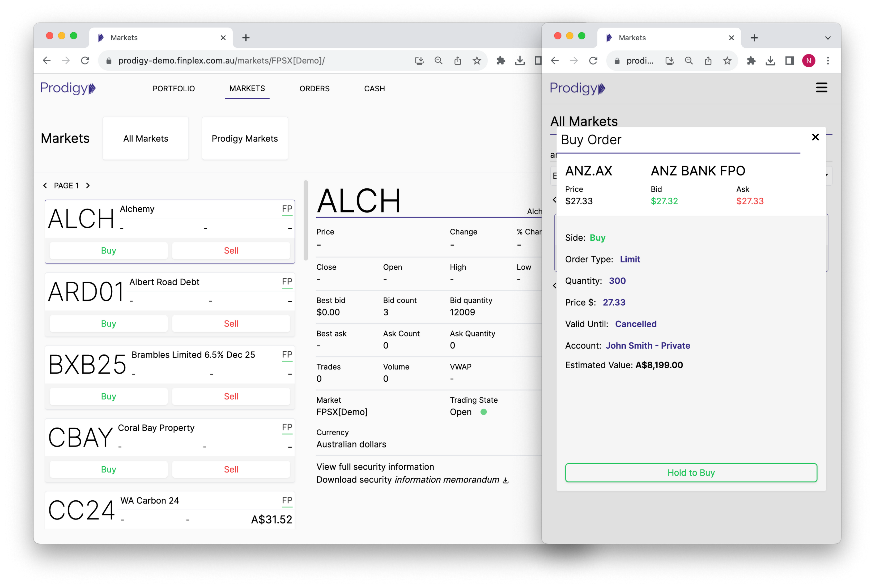Click the zoom out magnifier in left address bar
The image size is (875, 588).
438,61
